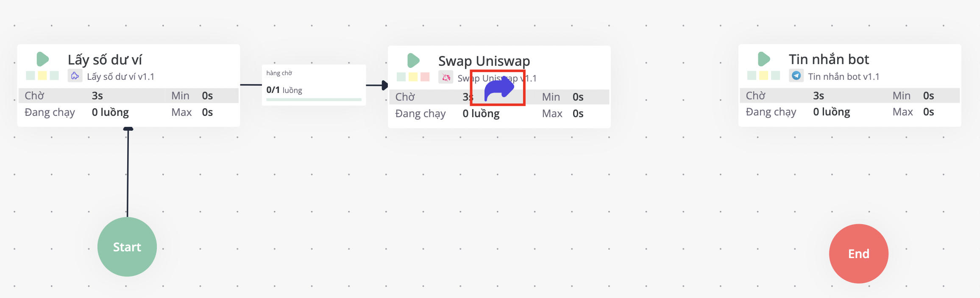Click the Uniswap unicorn icon

[446, 78]
